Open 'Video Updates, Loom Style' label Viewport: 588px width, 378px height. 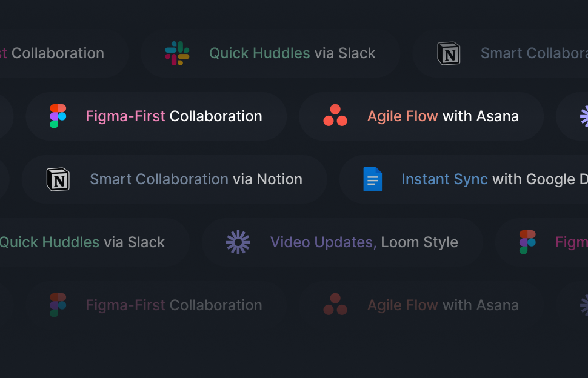(364, 242)
